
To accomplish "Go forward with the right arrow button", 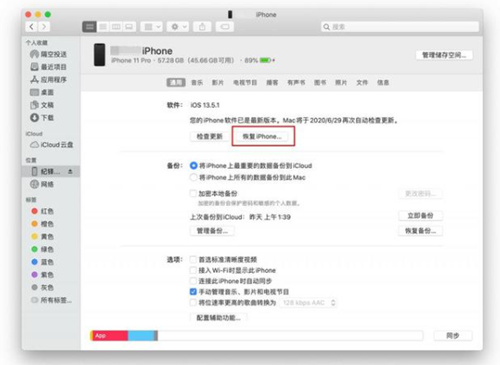I will pyautogui.click(x=44, y=27).
